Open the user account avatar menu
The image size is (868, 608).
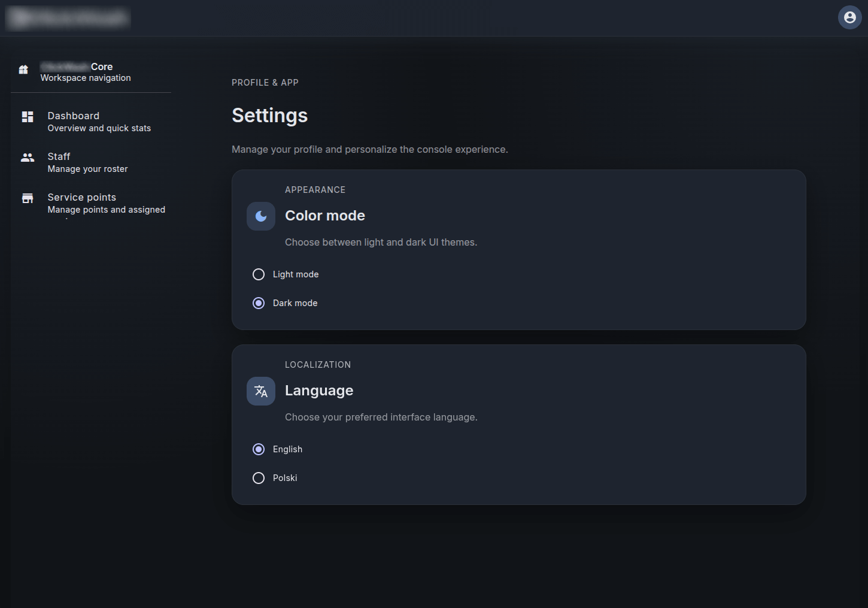tap(849, 17)
